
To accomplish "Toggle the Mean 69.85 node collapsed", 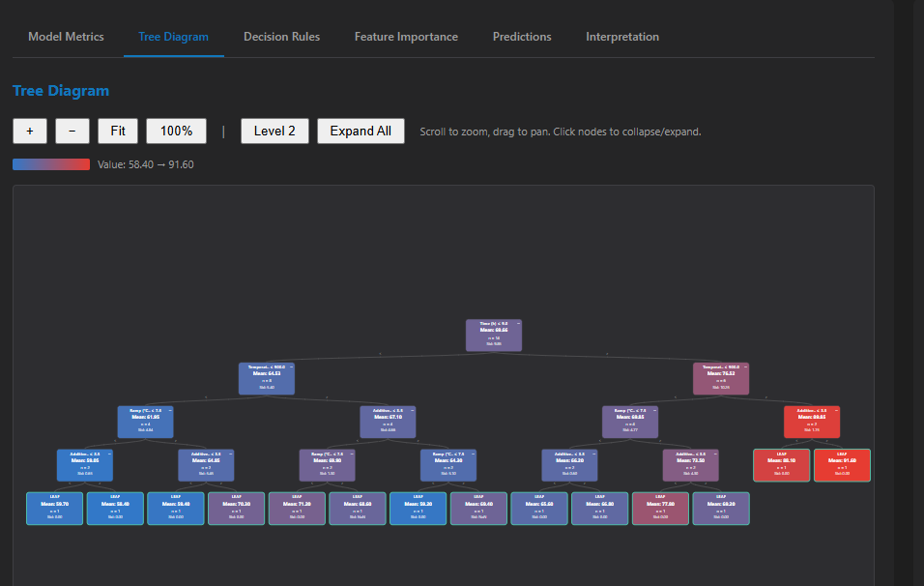I will click(x=654, y=409).
